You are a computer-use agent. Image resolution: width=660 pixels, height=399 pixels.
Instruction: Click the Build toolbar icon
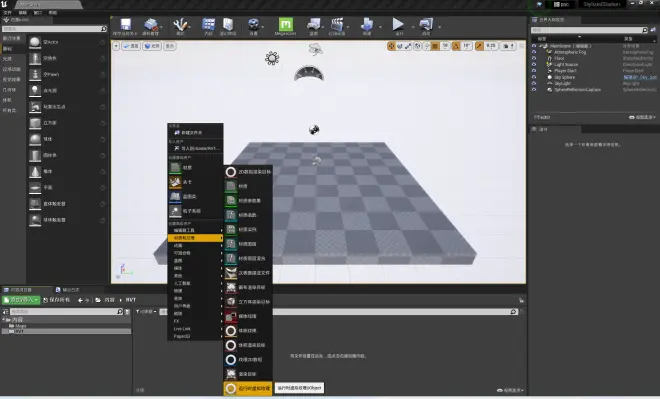(x=367, y=24)
